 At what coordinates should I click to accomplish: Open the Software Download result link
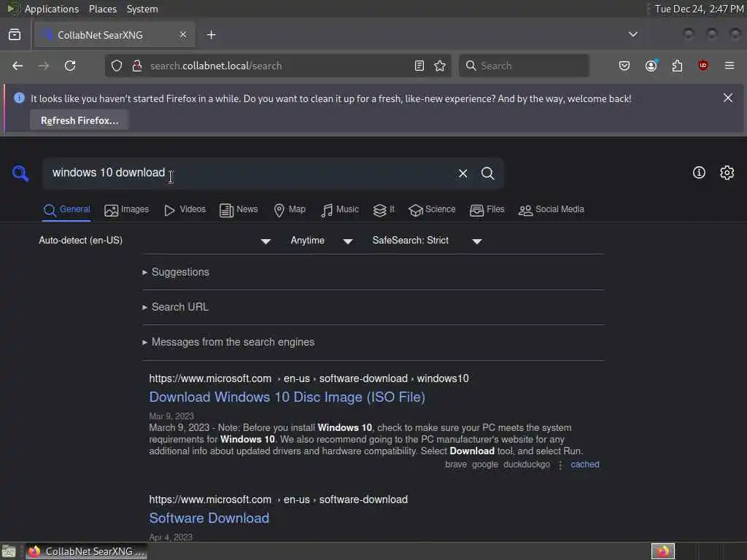pyautogui.click(x=209, y=518)
